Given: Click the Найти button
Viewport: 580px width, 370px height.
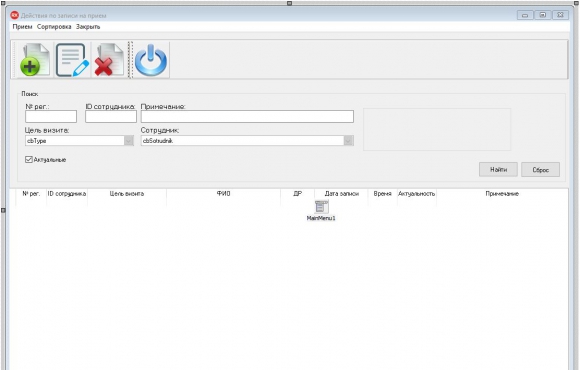Looking at the screenshot, I should point(498,169).
